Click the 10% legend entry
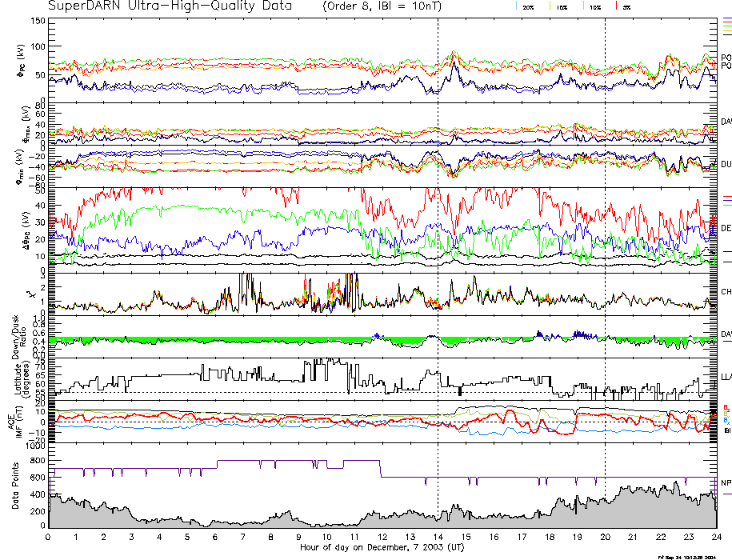This screenshot has height=560, width=732. click(x=594, y=6)
